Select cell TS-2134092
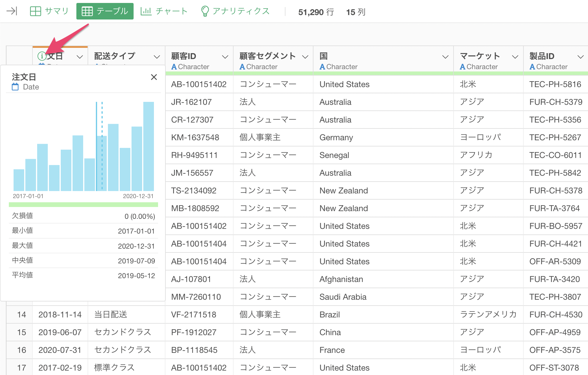 (x=199, y=191)
